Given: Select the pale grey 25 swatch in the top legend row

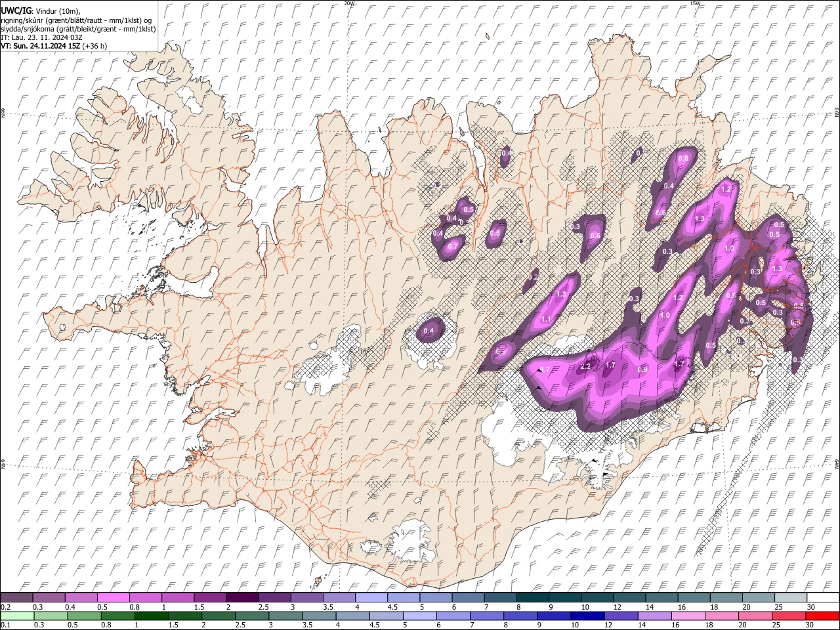Looking at the screenshot, I should 790,597.
